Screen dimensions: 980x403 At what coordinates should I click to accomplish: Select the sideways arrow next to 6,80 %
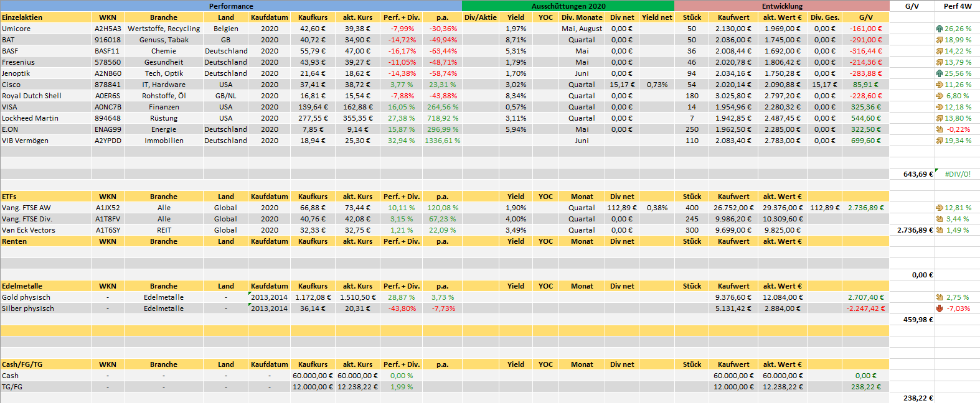coord(939,96)
